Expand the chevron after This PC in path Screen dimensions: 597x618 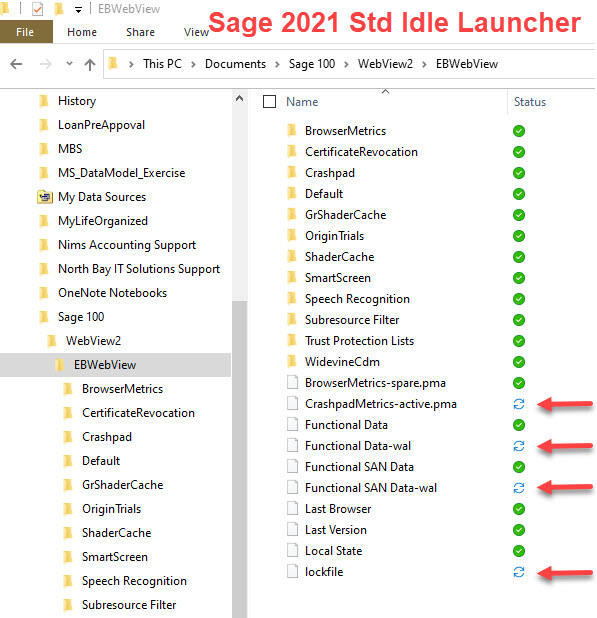click(193, 64)
